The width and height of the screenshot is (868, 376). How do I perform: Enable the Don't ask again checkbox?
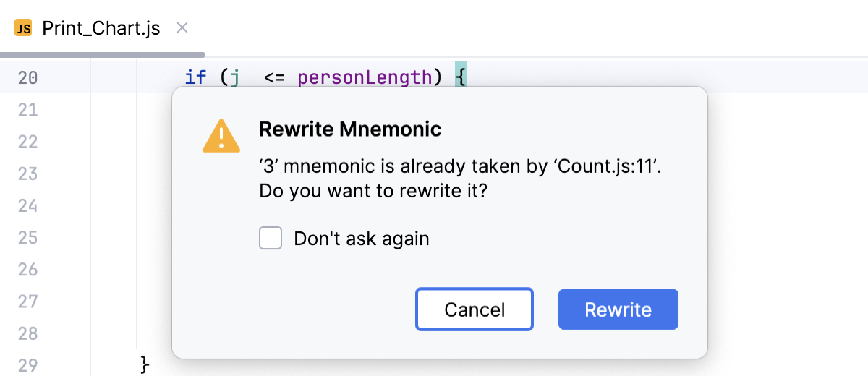271,238
